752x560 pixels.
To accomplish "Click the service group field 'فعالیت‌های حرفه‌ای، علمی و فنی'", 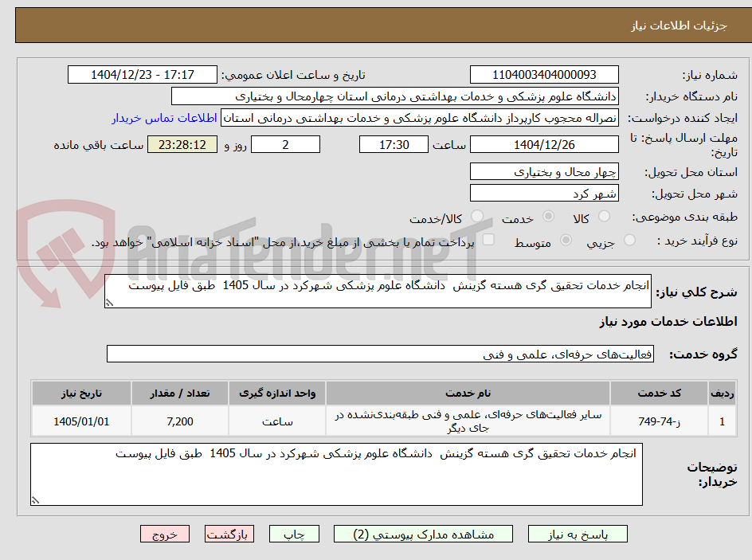I will 380,354.
